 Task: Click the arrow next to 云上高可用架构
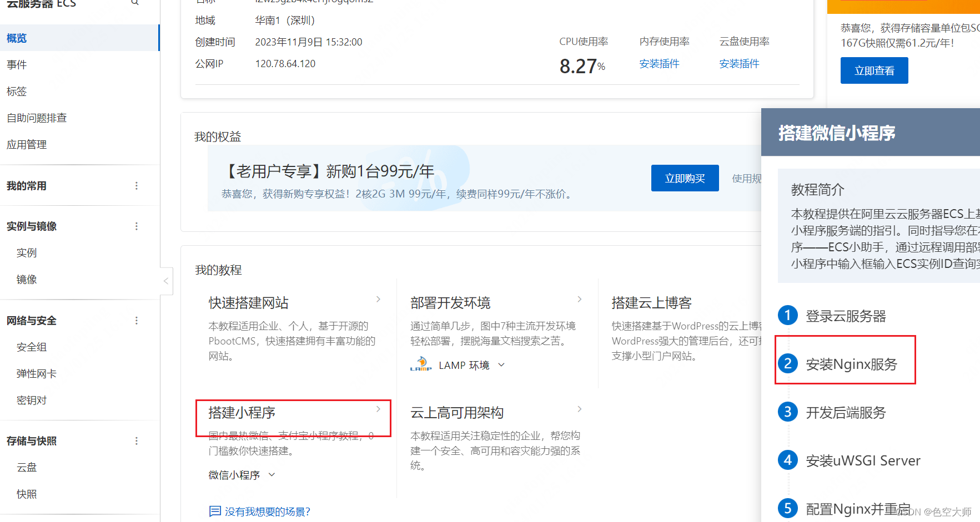coord(579,409)
